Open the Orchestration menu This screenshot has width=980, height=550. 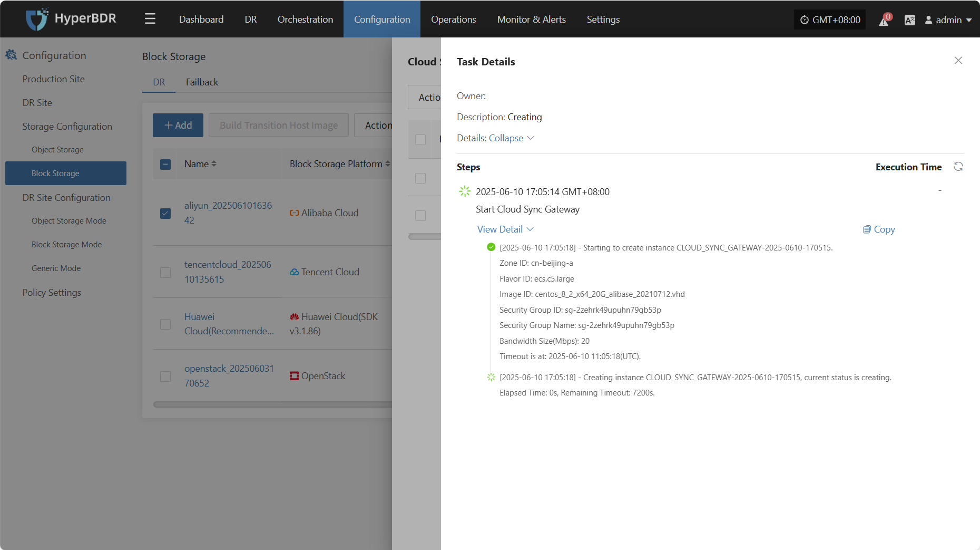click(x=305, y=20)
